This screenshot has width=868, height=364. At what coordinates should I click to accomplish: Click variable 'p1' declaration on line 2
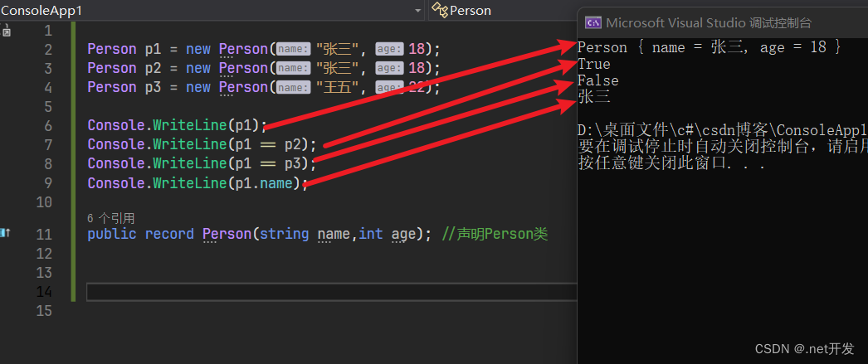point(153,49)
